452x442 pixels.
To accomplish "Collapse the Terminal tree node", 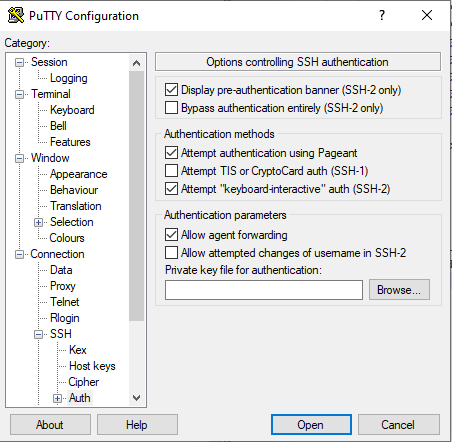I will coord(20,94).
